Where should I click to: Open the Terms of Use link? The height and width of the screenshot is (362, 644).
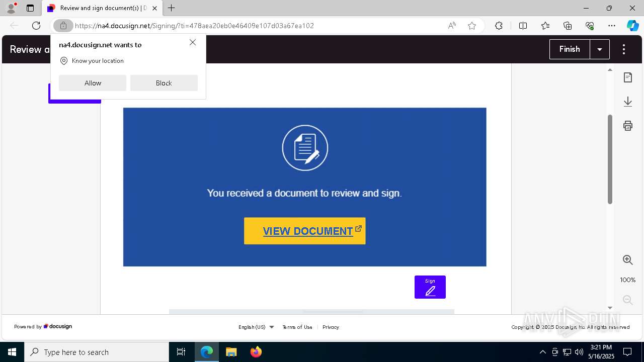tap(297, 327)
